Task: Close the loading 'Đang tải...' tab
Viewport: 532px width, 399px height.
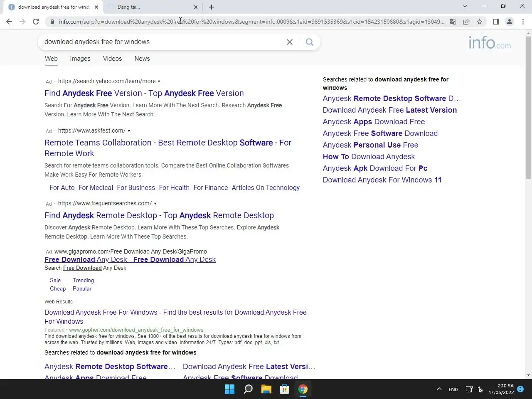Action: point(196,7)
